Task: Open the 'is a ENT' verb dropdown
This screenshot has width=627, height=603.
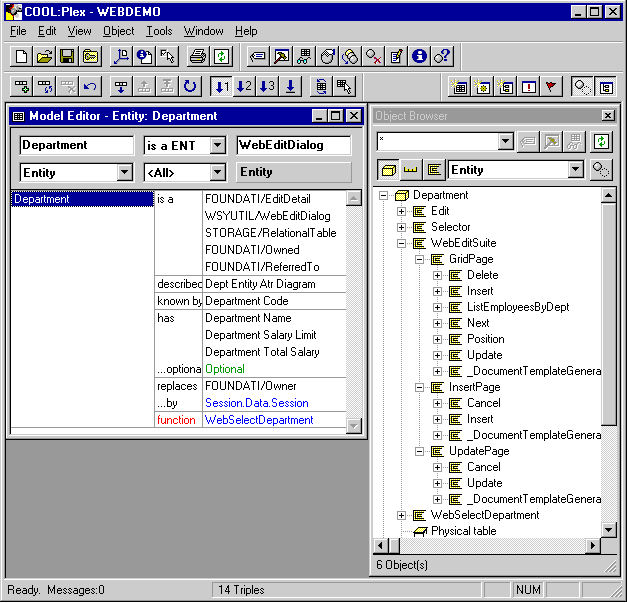Action: (x=218, y=145)
